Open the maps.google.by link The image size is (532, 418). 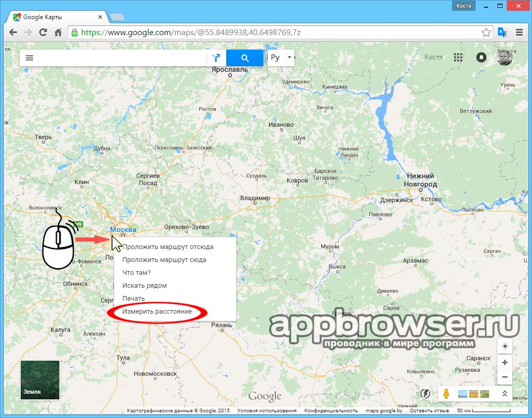coord(384,411)
